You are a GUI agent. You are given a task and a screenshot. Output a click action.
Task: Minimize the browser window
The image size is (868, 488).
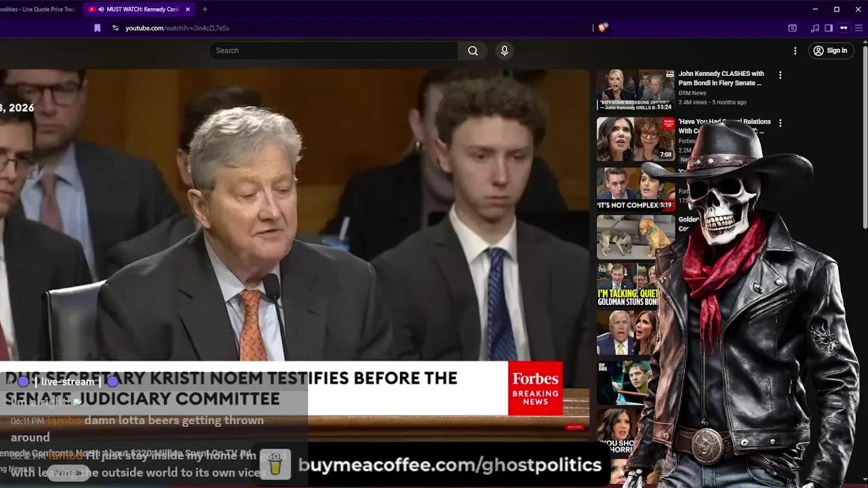[x=815, y=9]
